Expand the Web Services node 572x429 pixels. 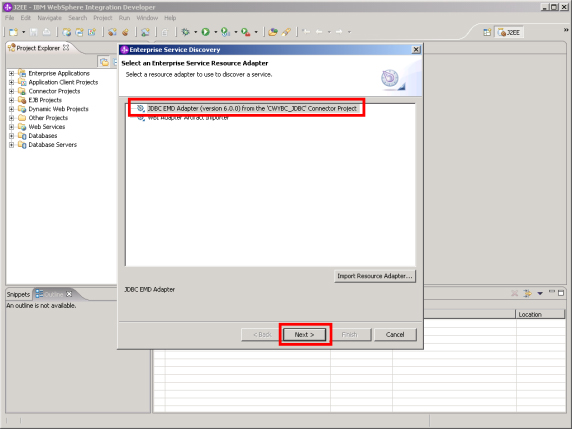pos(11,127)
